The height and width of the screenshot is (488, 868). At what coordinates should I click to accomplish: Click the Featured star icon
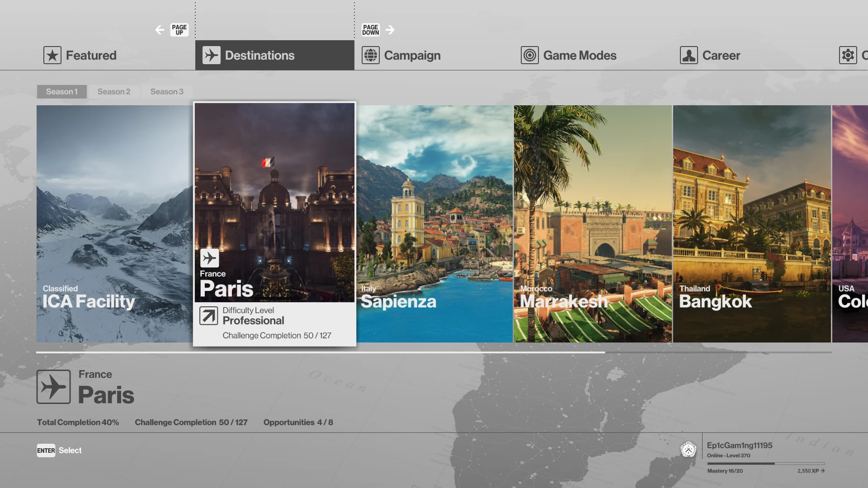(x=52, y=55)
